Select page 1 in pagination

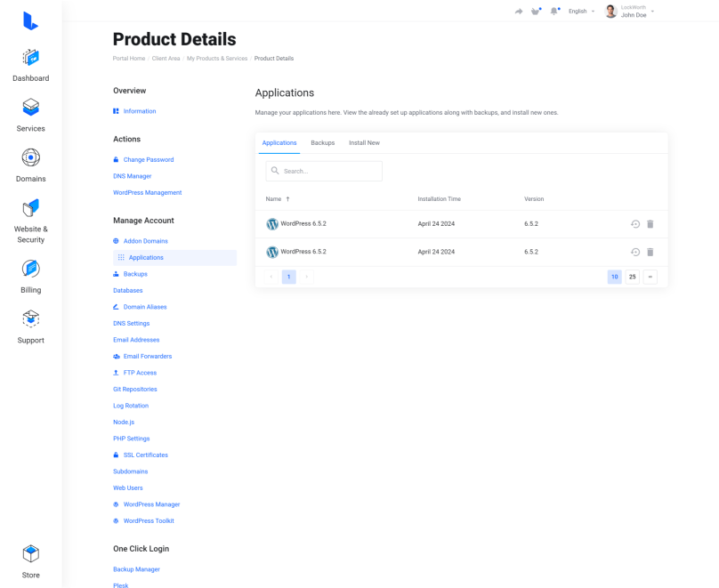click(x=289, y=277)
